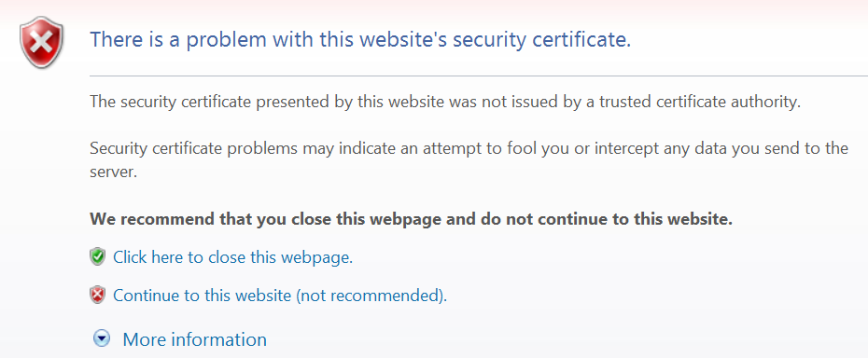Screen dimensions: 868x358
Task: Click the horizontal divider under the heading
Action: coord(478,76)
